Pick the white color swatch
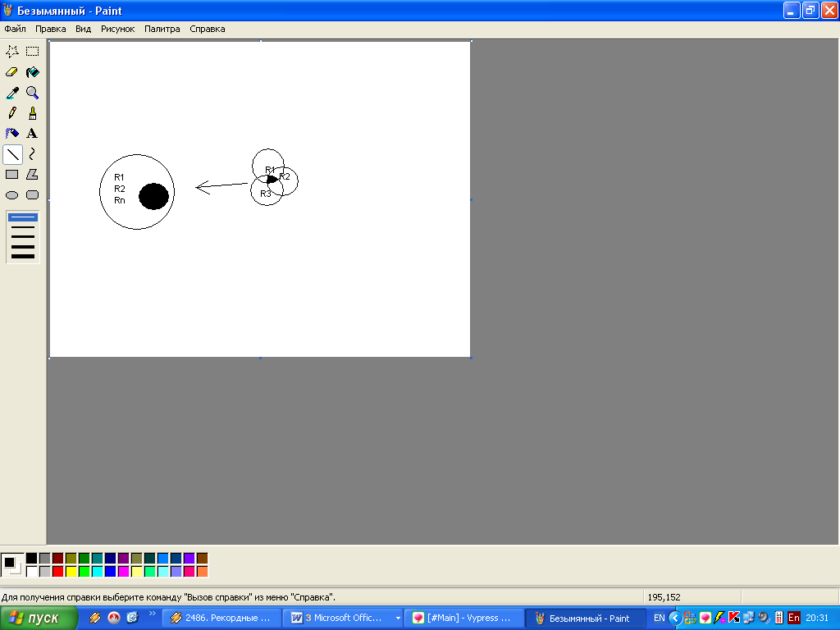The width and height of the screenshot is (840, 630). pos(32,572)
